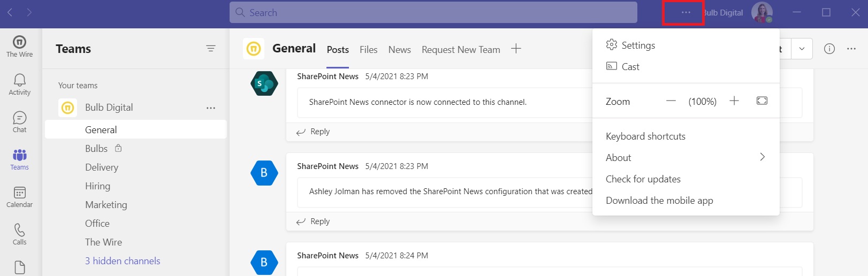
Task: Switch to the Files tab
Action: pos(368,49)
